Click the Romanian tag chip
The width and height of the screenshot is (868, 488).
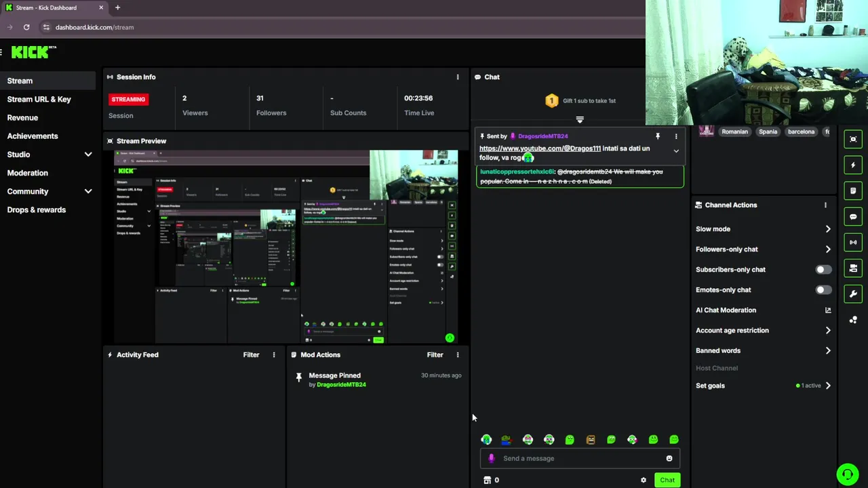(x=734, y=131)
